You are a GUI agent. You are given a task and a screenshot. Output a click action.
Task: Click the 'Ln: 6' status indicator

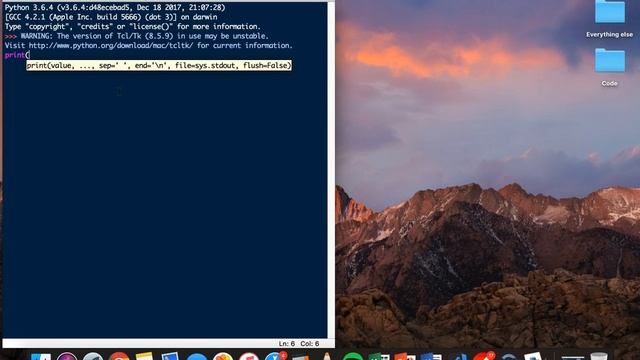pos(287,344)
